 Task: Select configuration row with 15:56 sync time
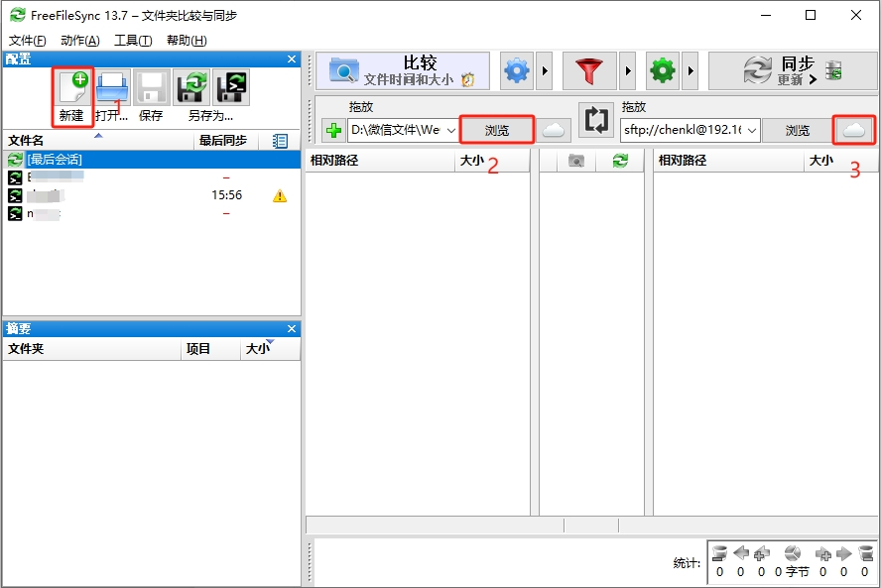click(152, 195)
